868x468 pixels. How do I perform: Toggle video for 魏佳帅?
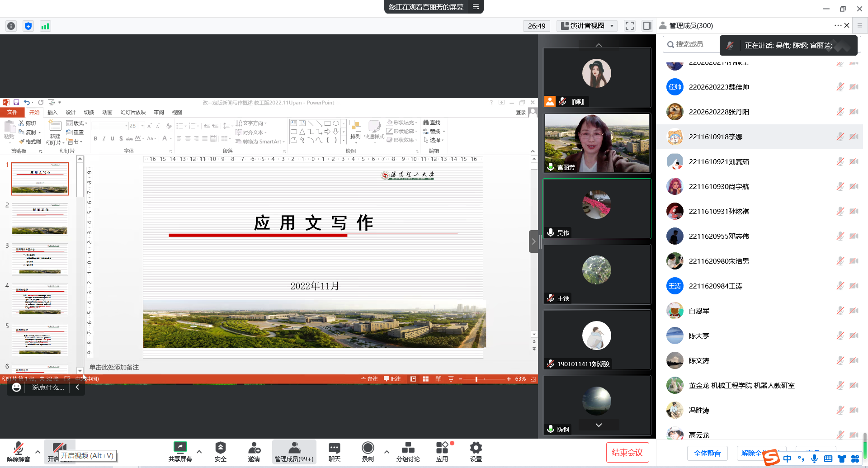point(854,87)
